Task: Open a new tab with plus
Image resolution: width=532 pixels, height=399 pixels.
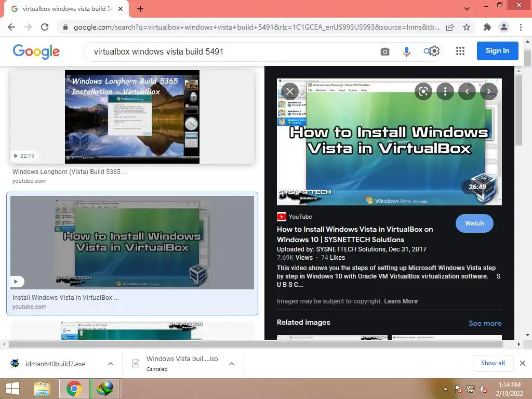Action: point(140,9)
